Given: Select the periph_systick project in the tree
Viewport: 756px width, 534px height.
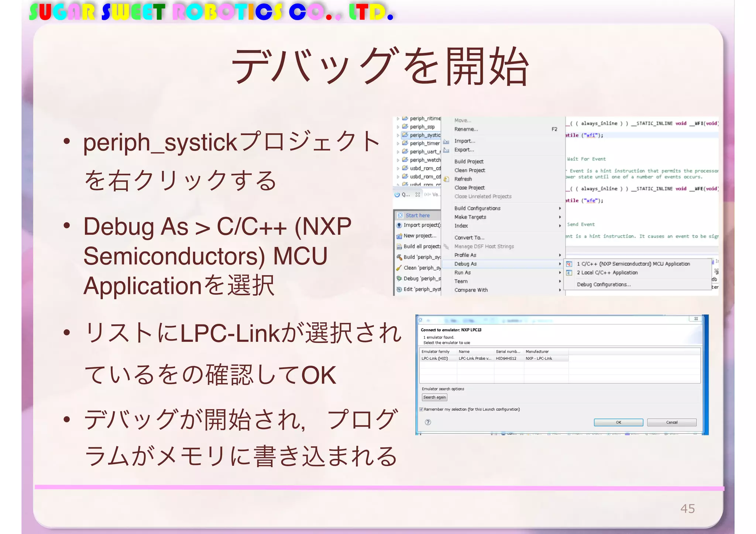Looking at the screenshot, I should pos(425,135).
